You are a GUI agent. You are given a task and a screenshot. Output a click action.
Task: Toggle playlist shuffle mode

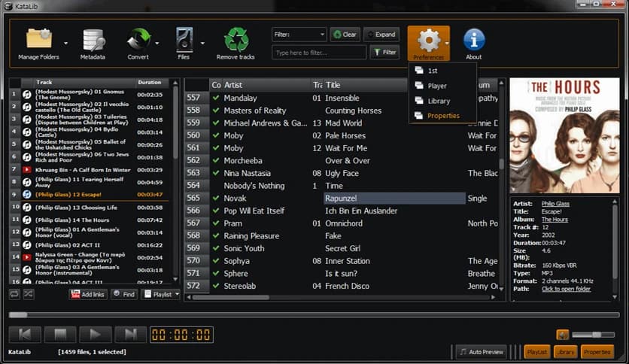29,294
